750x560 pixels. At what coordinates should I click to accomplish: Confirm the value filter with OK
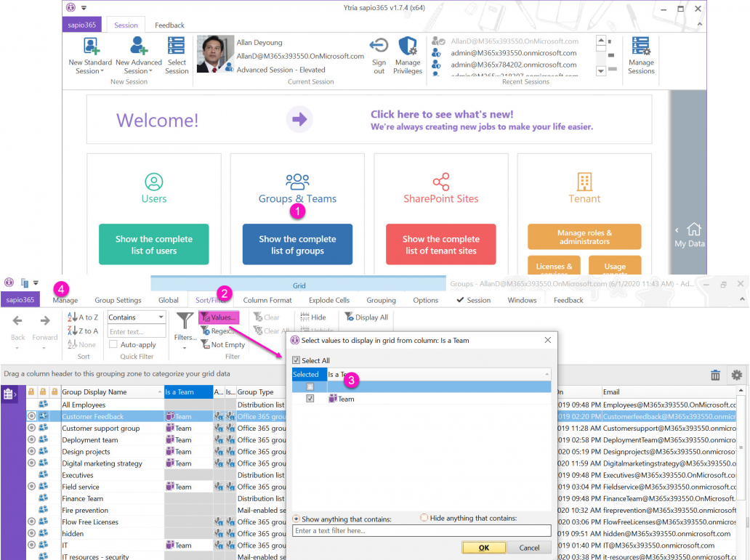[483, 548]
